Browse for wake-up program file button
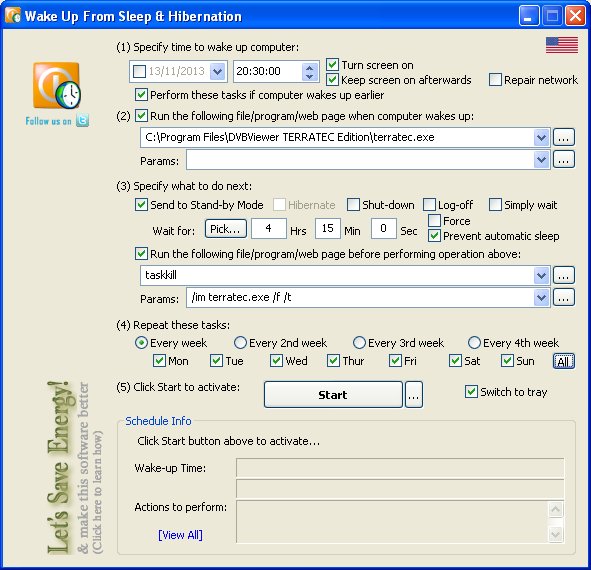The width and height of the screenshot is (591, 570). click(563, 137)
